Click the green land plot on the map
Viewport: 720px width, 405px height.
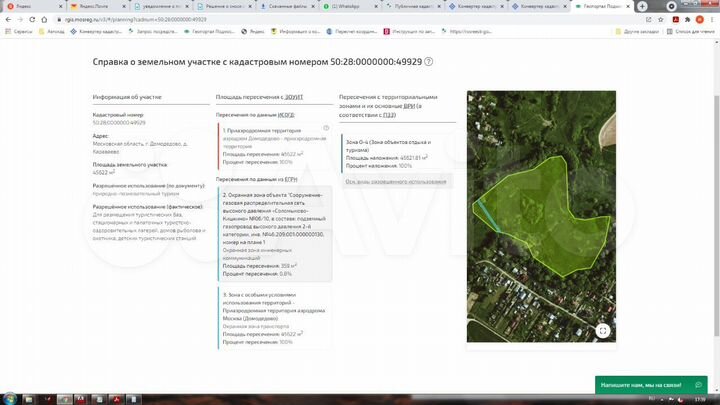(x=542, y=216)
